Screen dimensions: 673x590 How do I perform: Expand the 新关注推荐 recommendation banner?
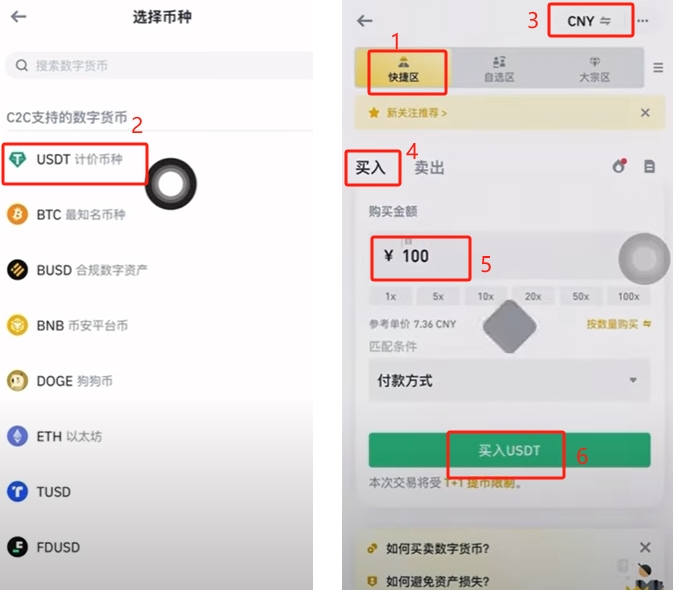coord(417,113)
